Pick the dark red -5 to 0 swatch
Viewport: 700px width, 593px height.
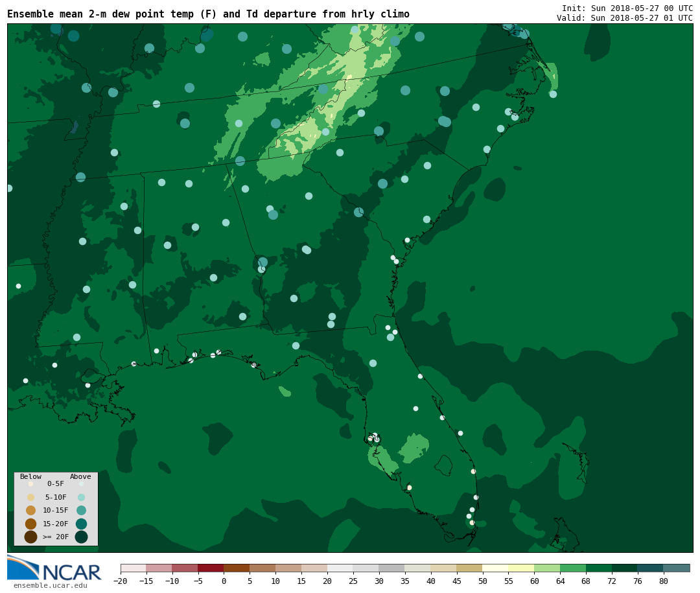[211, 568]
